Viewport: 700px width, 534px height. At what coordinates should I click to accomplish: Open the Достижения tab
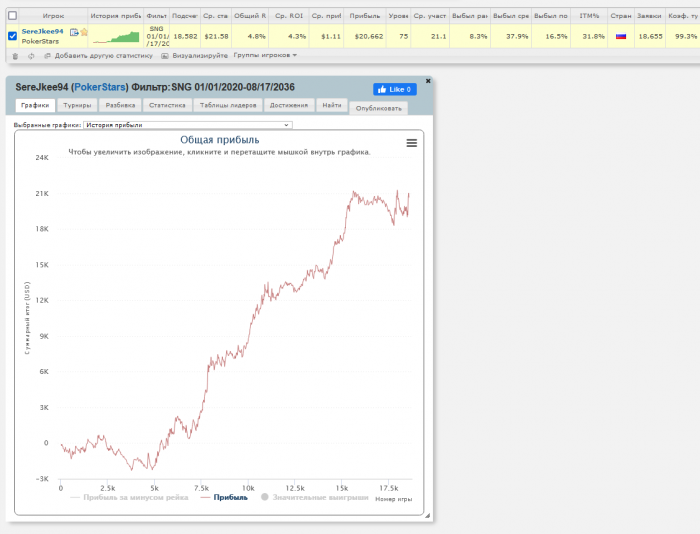[289, 105]
